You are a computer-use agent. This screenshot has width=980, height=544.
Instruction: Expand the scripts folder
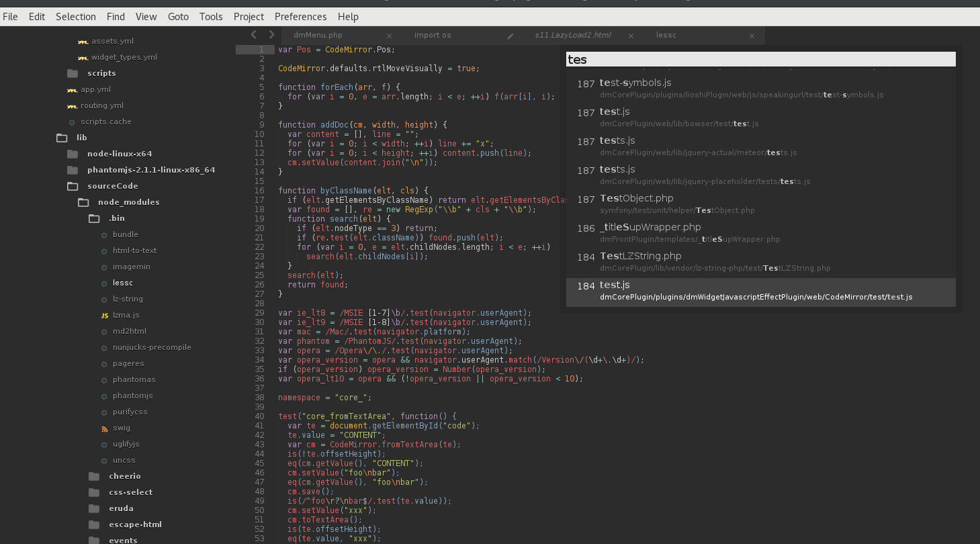73,73
